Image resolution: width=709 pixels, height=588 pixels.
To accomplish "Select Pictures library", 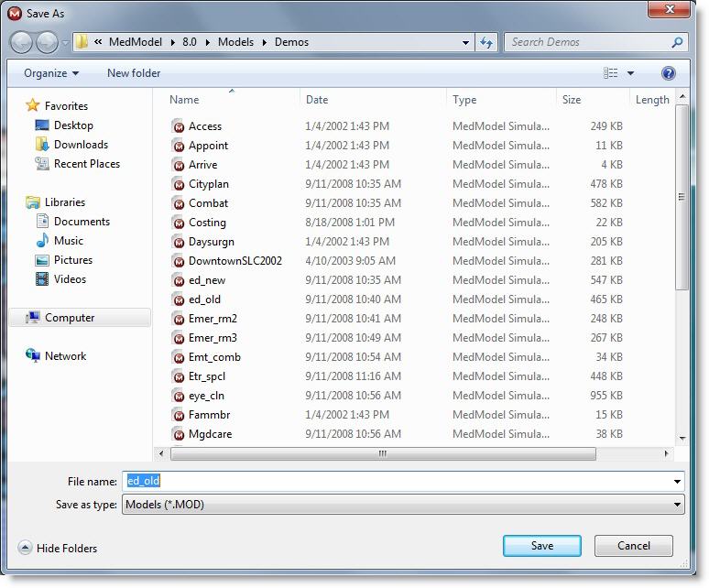I will [x=64, y=260].
